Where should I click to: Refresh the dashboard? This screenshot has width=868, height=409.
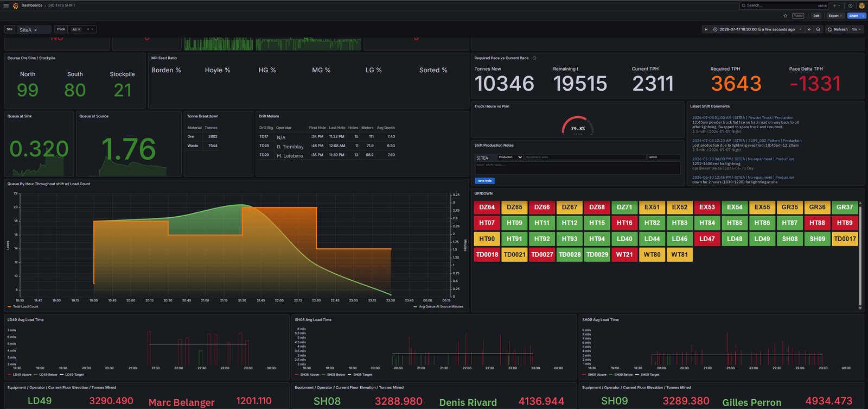pyautogui.click(x=838, y=29)
